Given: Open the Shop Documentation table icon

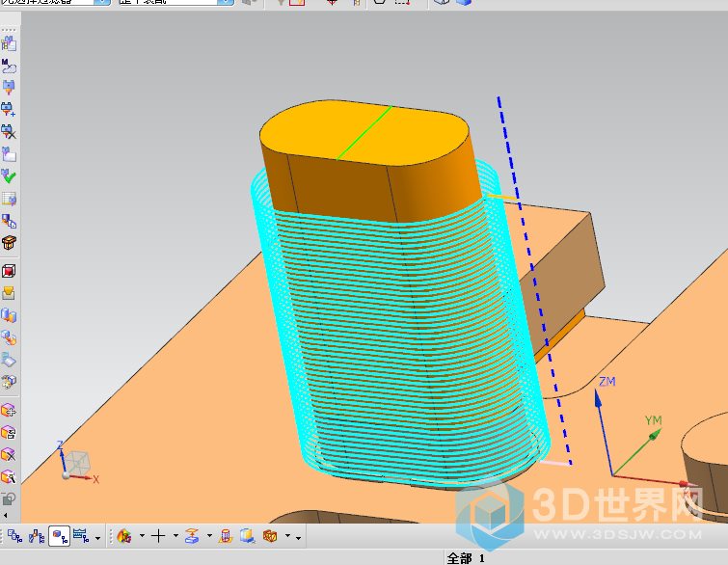Looking at the screenshot, I should (9, 199).
